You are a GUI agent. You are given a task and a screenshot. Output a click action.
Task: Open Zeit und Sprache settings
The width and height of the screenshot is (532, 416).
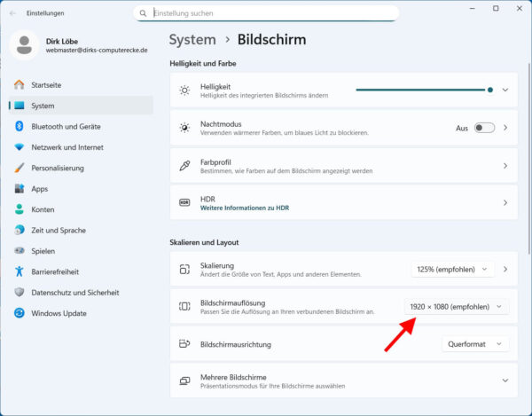pyautogui.click(x=59, y=230)
